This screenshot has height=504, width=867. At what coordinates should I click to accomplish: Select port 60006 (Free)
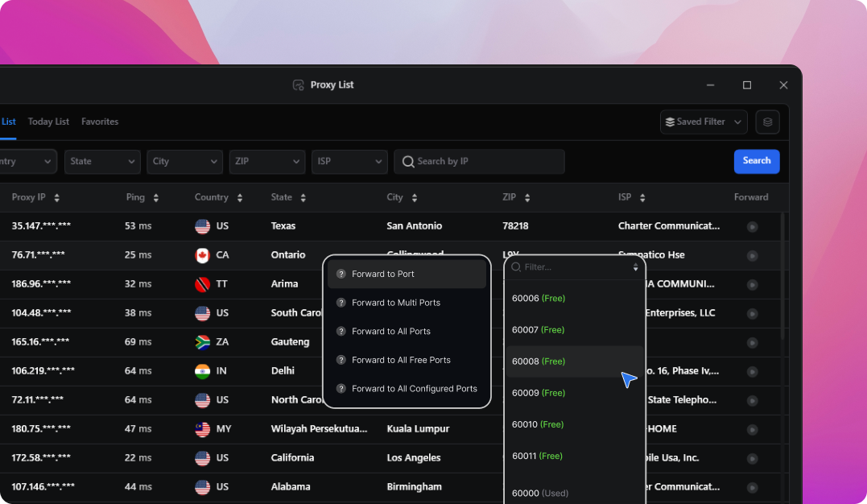pos(575,298)
